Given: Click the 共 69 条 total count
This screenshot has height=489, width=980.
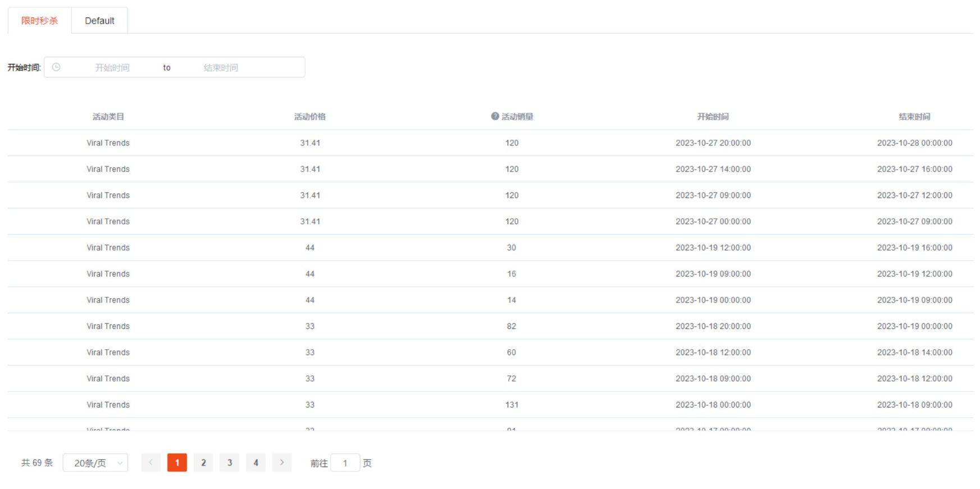Looking at the screenshot, I should pos(37,463).
